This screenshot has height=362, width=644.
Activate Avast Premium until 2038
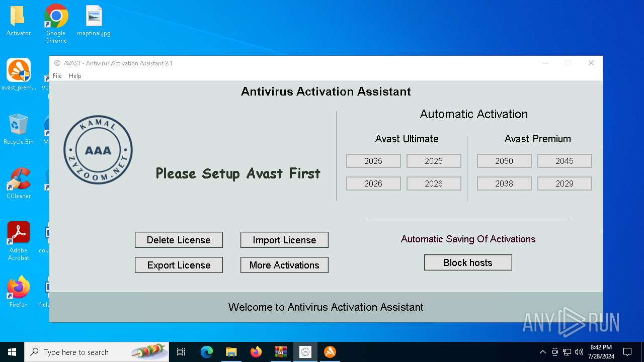(504, 184)
